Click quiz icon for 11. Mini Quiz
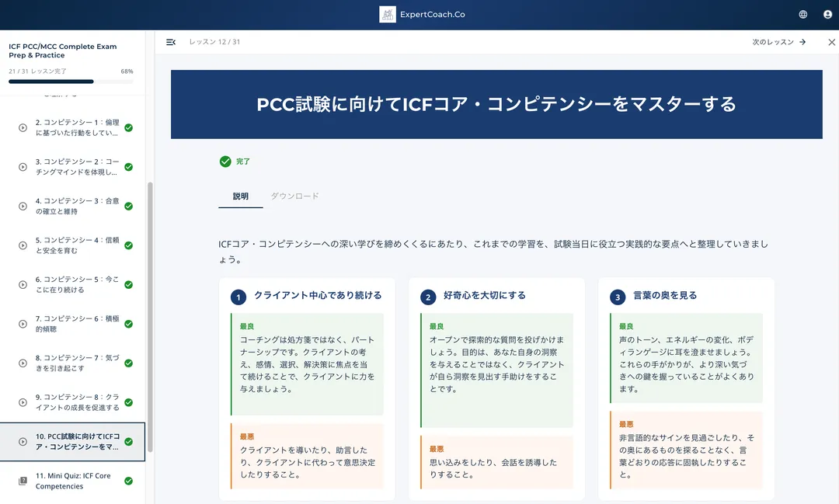The height and width of the screenshot is (504, 839). [x=23, y=481]
